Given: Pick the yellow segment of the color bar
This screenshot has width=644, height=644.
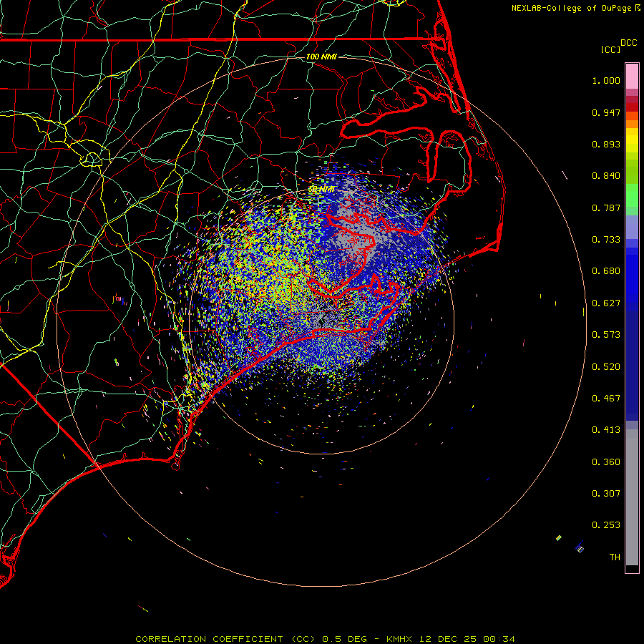Looking at the screenshot, I should [x=632, y=140].
